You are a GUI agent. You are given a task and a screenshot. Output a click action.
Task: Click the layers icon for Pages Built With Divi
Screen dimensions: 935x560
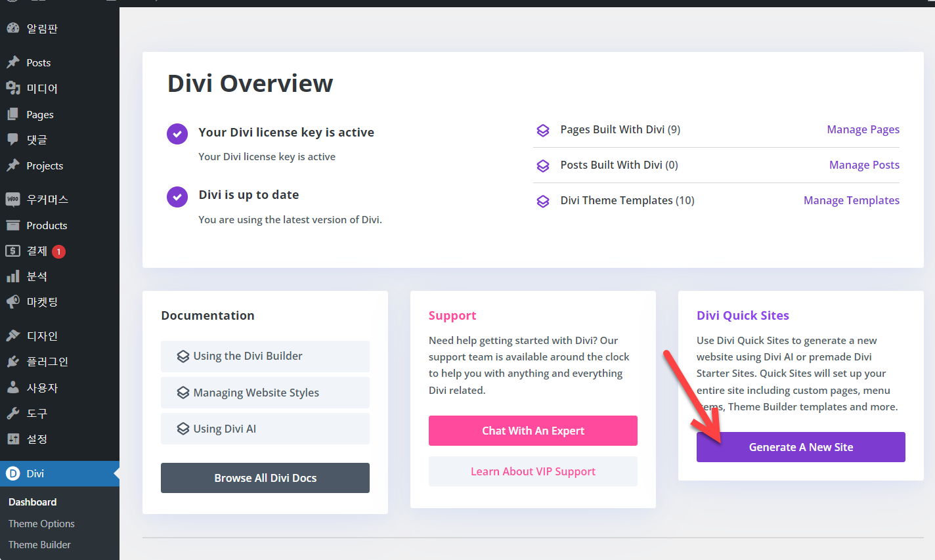[543, 130]
